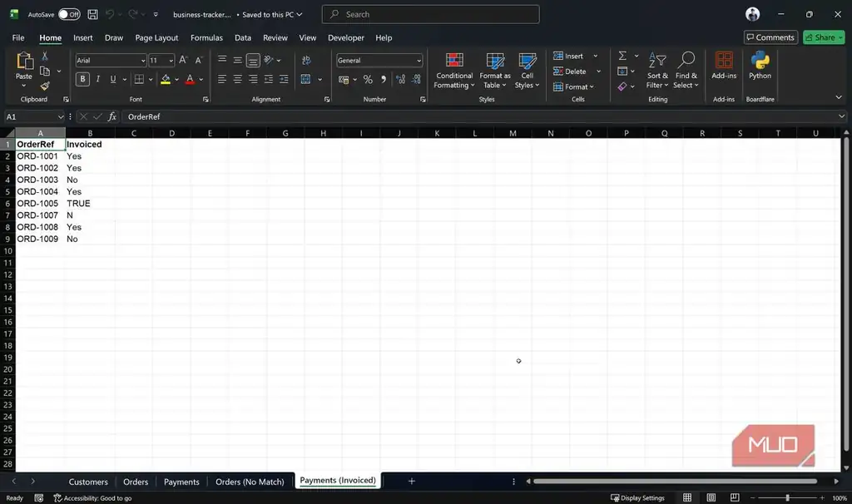The image size is (852, 504).
Task: Click Insert cells button
Action: (x=568, y=56)
